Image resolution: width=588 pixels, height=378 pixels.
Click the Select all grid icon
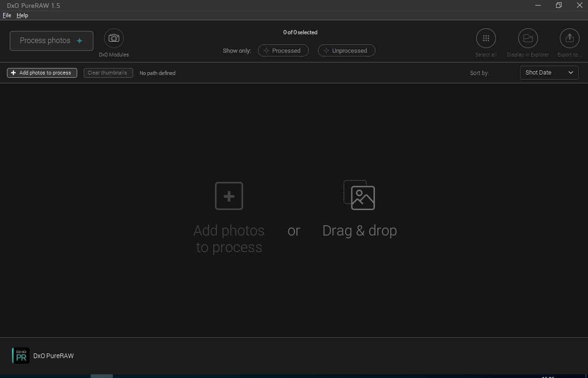[486, 38]
